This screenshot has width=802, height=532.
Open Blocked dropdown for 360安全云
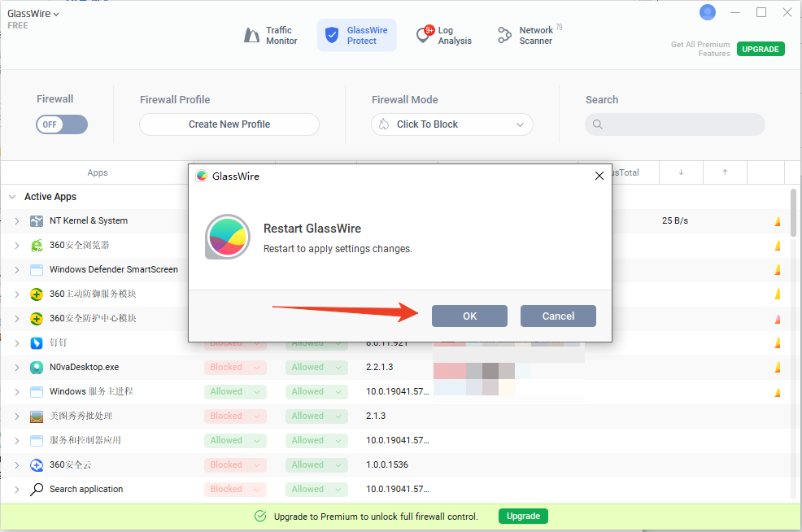[x=235, y=465]
